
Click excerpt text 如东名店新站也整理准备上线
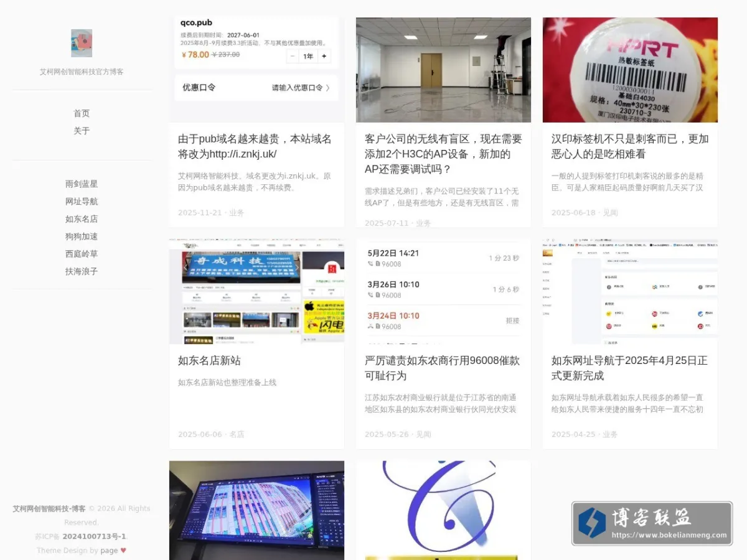pyautogui.click(x=227, y=383)
